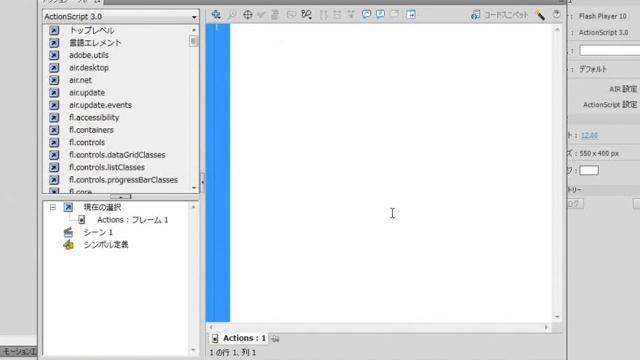Open the Help icon in Actions panel

(x=556, y=15)
